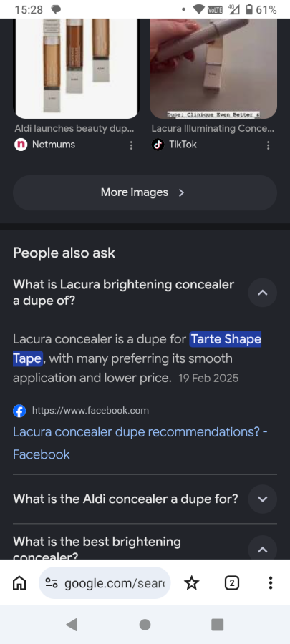The width and height of the screenshot is (290, 644).
Task: Tap the TikTok source label under image
Action: (183, 145)
